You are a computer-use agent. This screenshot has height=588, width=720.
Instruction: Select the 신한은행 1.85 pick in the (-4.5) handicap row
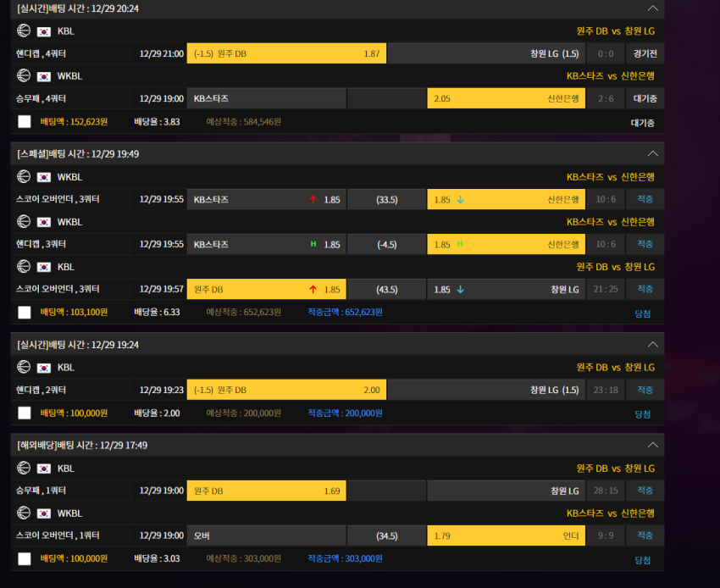coord(506,244)
